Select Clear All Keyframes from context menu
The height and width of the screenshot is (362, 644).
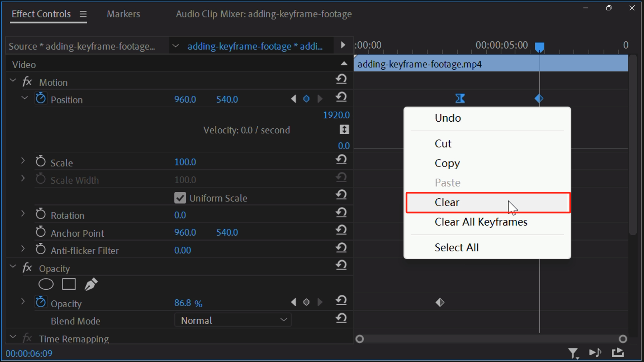[x=481, y=222]
